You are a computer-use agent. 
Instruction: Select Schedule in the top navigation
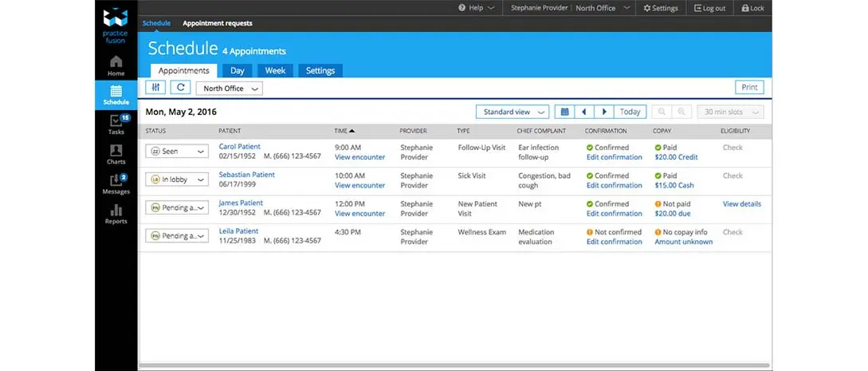click(157, 23)
